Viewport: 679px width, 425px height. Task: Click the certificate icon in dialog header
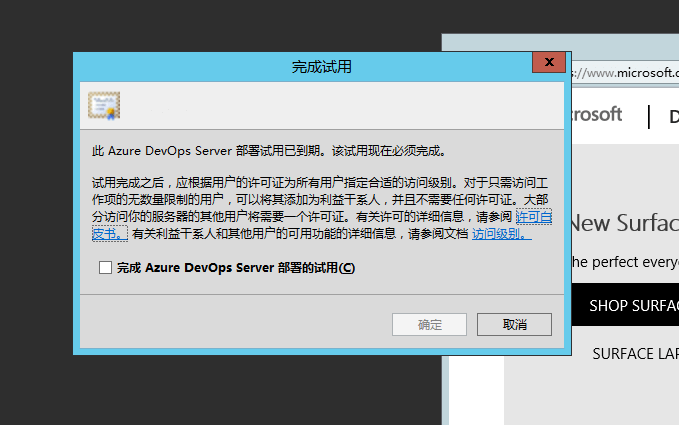104,105
